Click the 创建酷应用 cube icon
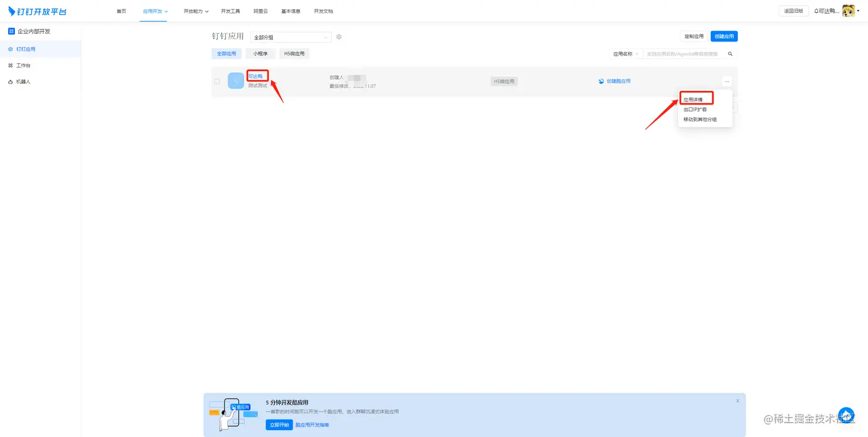 click(601, 82)
